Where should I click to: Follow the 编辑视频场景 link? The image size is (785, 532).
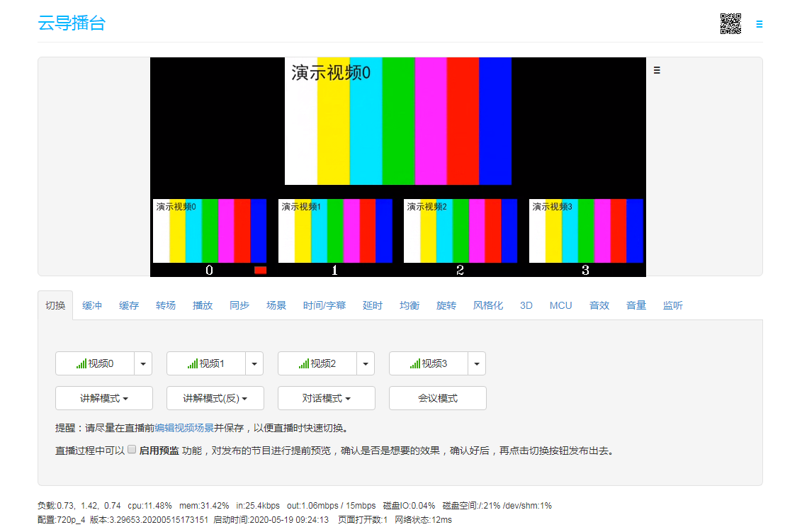coord(184,428)
